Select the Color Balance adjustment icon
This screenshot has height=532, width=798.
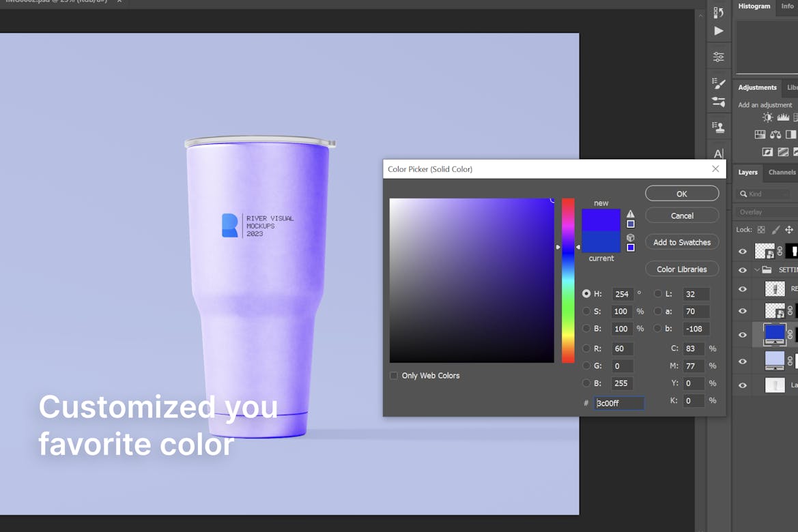tap(774, 134)
